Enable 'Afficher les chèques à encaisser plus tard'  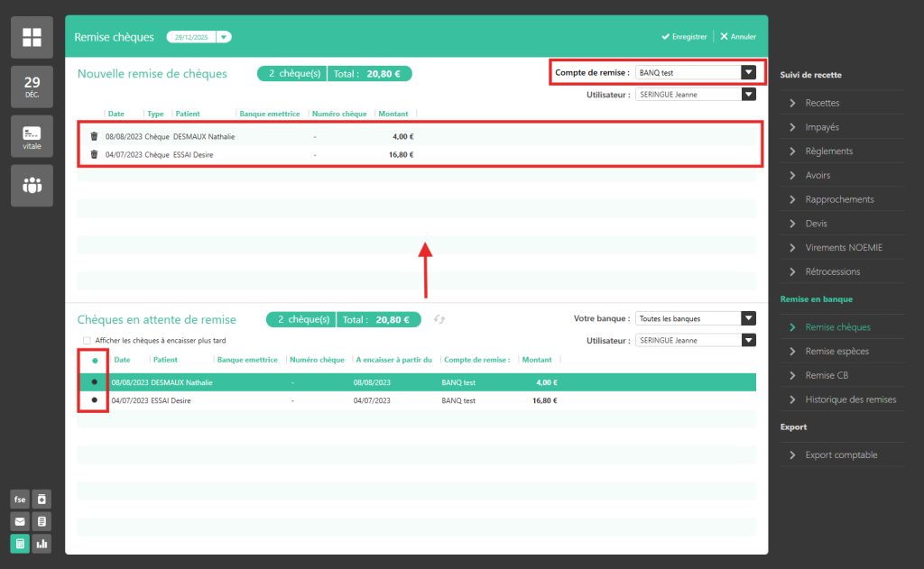(87, 341)
